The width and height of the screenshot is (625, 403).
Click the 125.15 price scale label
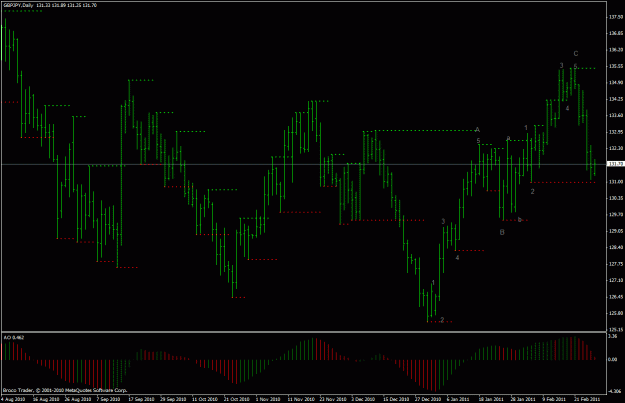pos(615,330)
